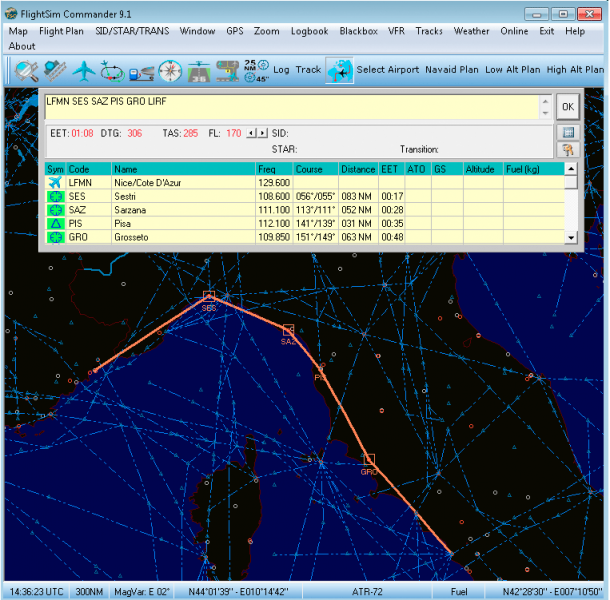Image resolution: width=610 pixels, height=600 pixels.
Task: Click the calculator grid icon below OK
Action: point(568,132)
